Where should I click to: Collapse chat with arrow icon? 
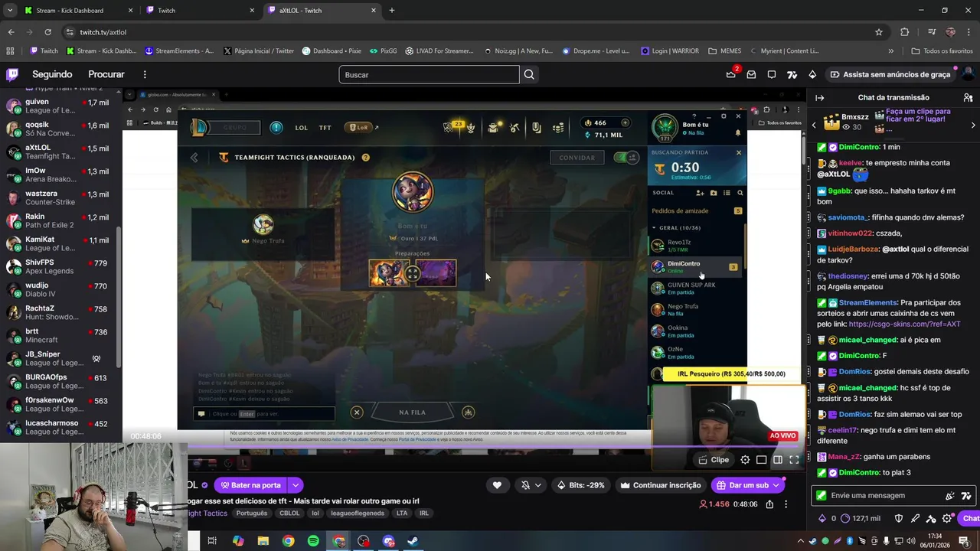(x=819, y=97)
